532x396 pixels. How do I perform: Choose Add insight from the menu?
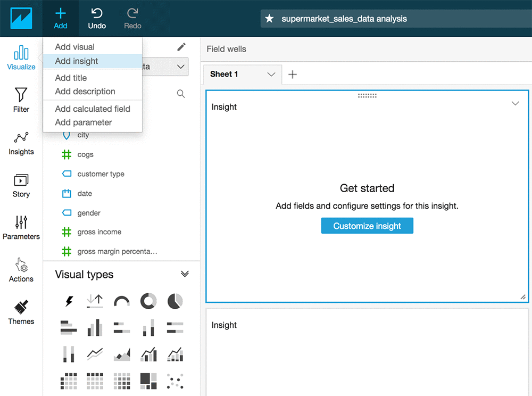tap(92, 61)
